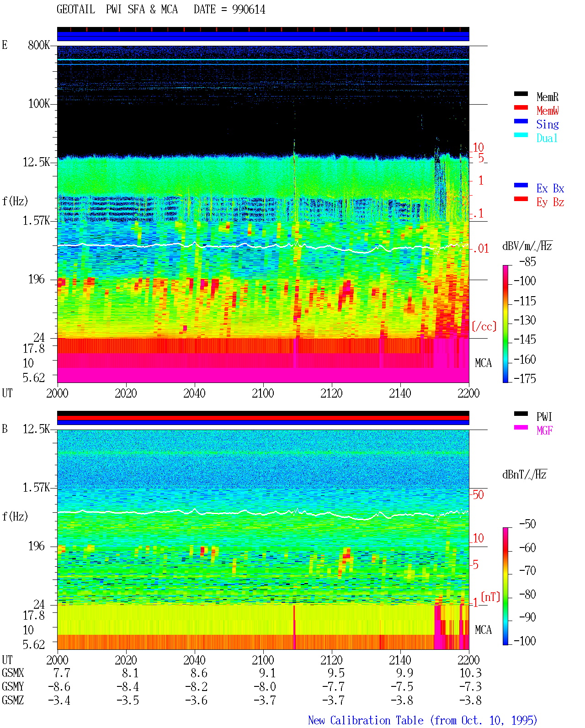This screenshot has height=728, width=585.
Task: Click the [/cc] density axis label
Action: pyautogui.click(x=484, y=326)
